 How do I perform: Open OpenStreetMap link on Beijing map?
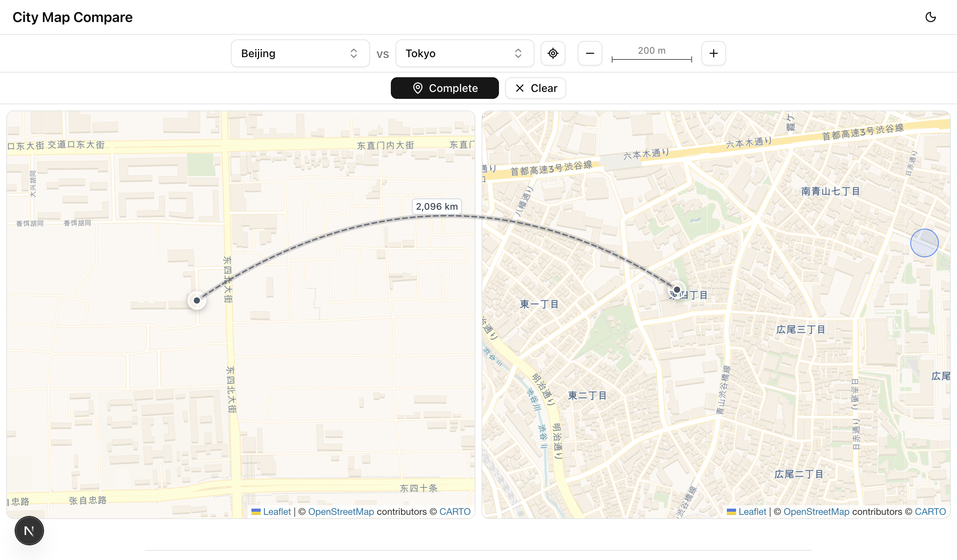point(341,511)
